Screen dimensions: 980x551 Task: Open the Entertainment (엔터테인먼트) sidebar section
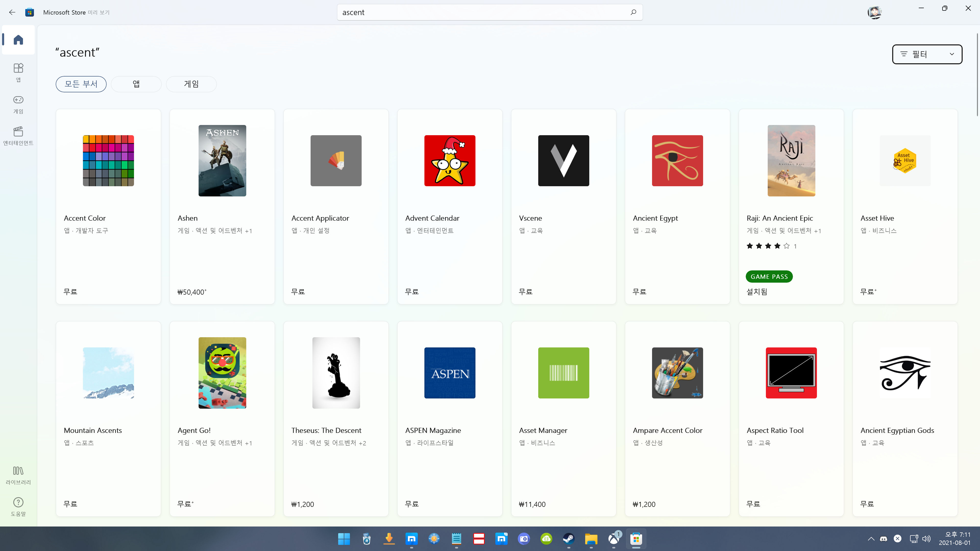pos(18,136)
